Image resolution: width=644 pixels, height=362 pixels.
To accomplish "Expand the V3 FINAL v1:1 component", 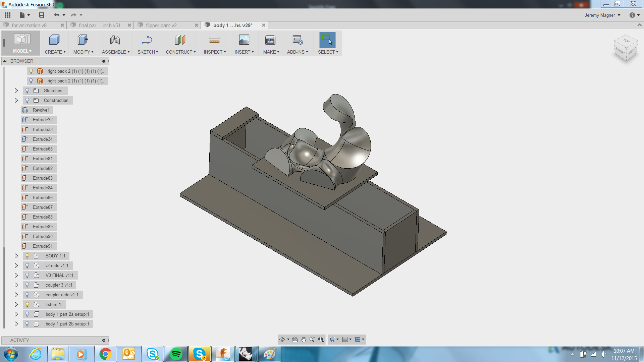I will [x=16, y=275].
